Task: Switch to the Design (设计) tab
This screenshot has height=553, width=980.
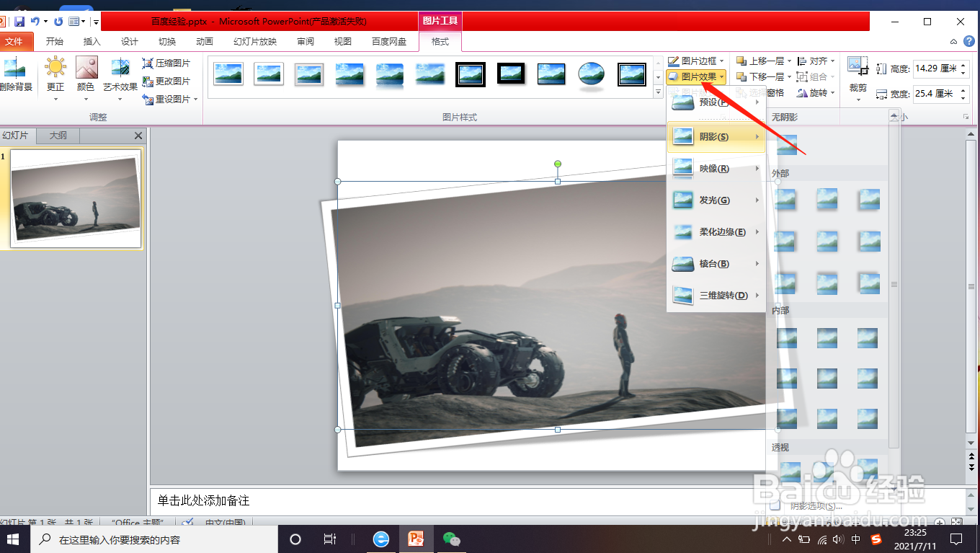Action: point(129,42)
